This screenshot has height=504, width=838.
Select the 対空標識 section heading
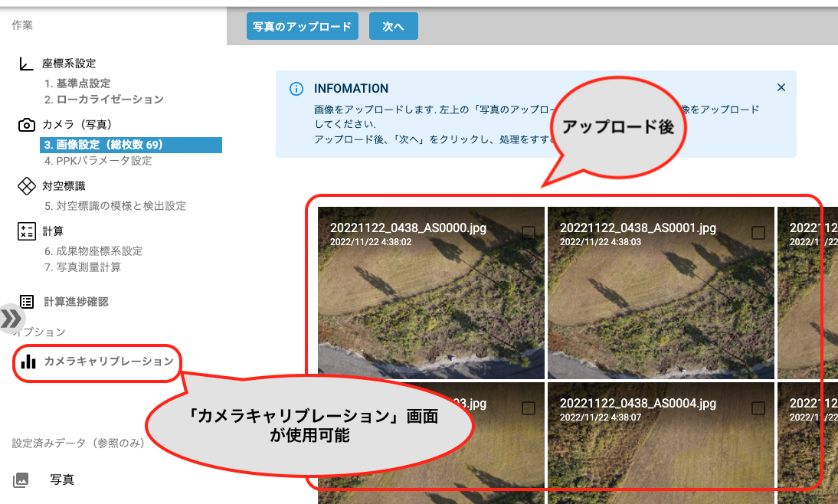(64, 186)
